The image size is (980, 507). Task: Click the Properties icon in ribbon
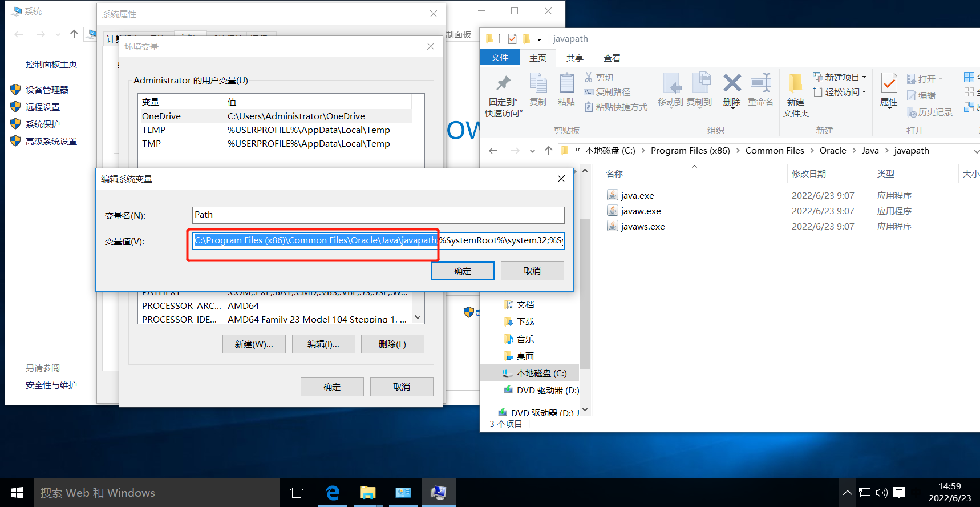889,83
